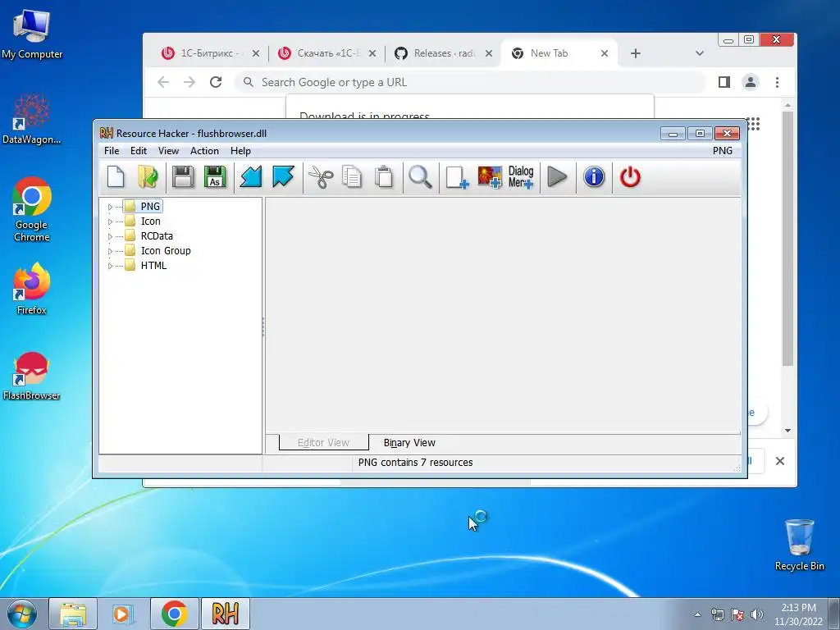Click the red power exit icon
The image size is (840, 630).
point(630,177)
